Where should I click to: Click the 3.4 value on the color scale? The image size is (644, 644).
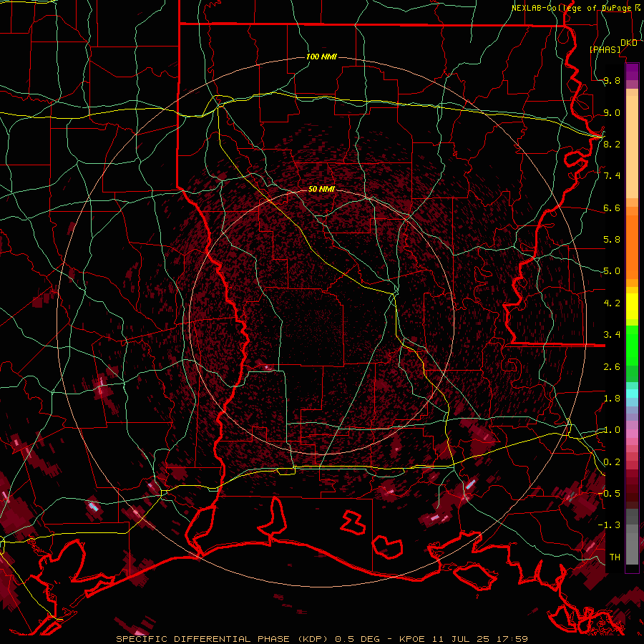tap(612, 335)
